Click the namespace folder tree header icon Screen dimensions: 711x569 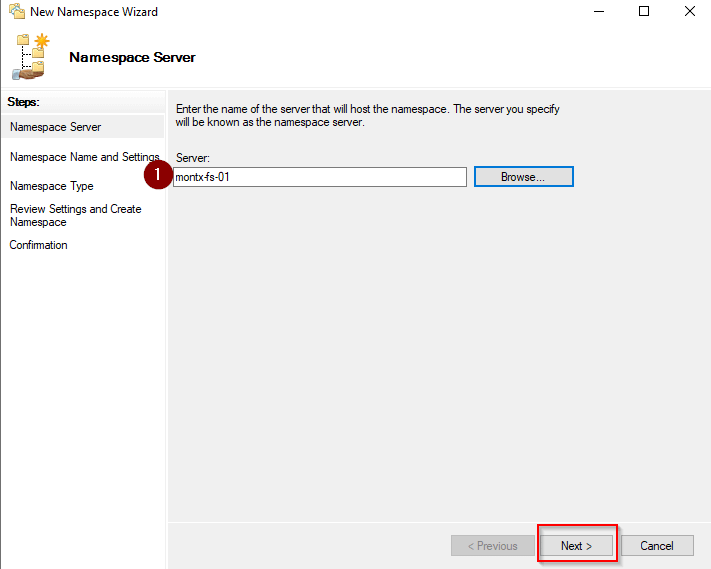(x=30, y=56)
